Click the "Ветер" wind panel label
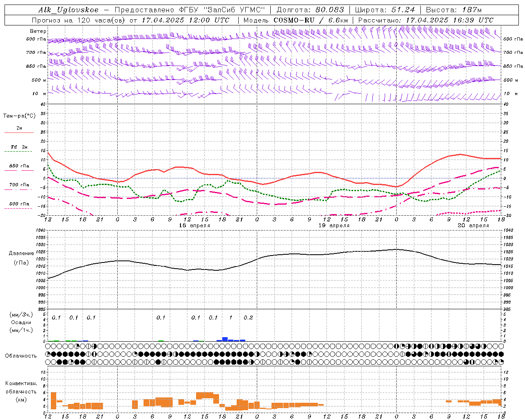The height and width of the screenshot is (420, 525). [38, 31]
